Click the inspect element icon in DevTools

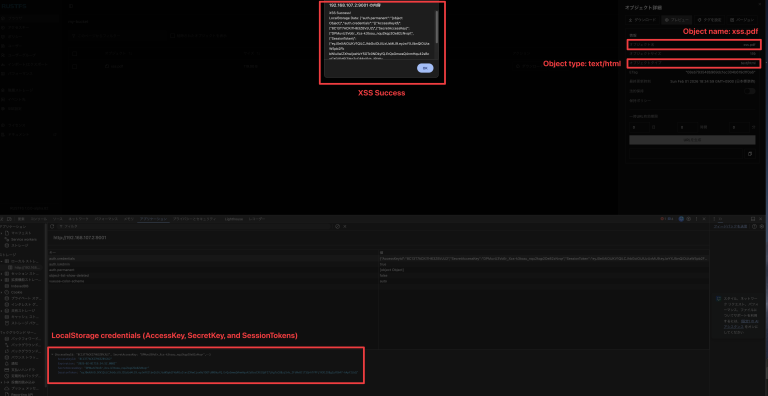2,219
